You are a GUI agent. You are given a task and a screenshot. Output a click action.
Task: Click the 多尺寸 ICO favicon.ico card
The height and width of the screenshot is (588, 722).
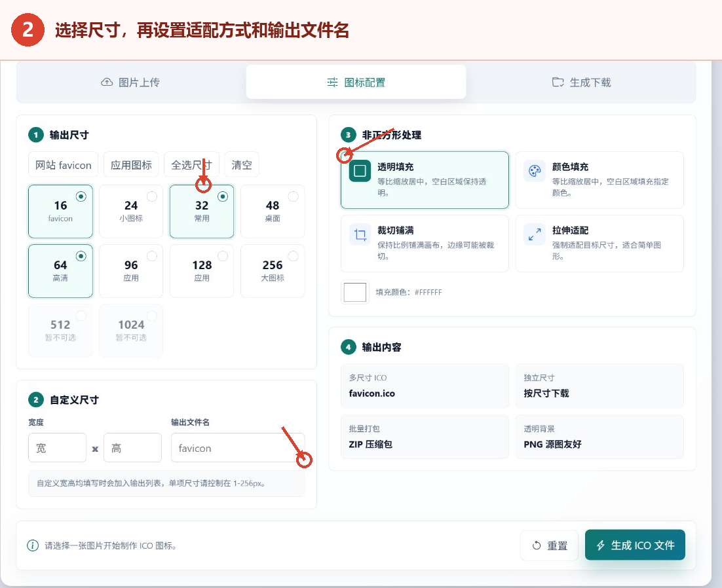(425, 386)
